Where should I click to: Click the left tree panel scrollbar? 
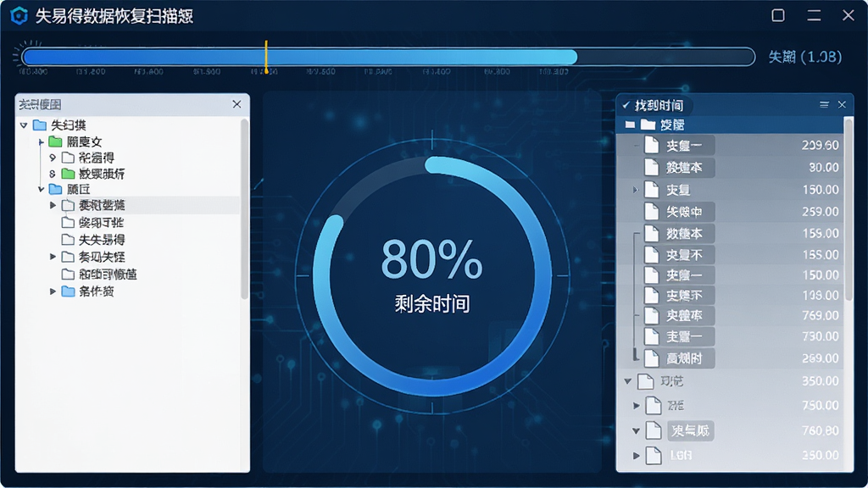pyautogui.click(x=244, y=209)
